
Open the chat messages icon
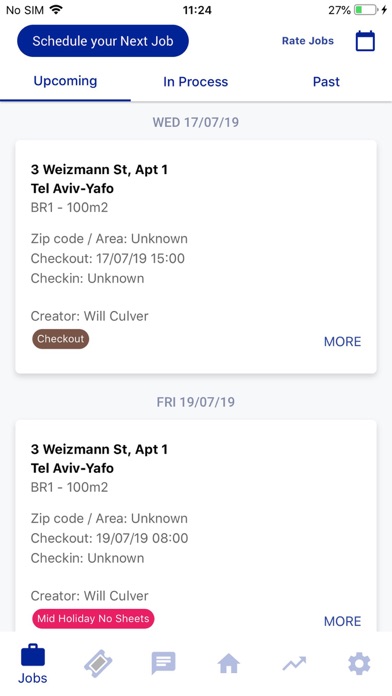163,664
